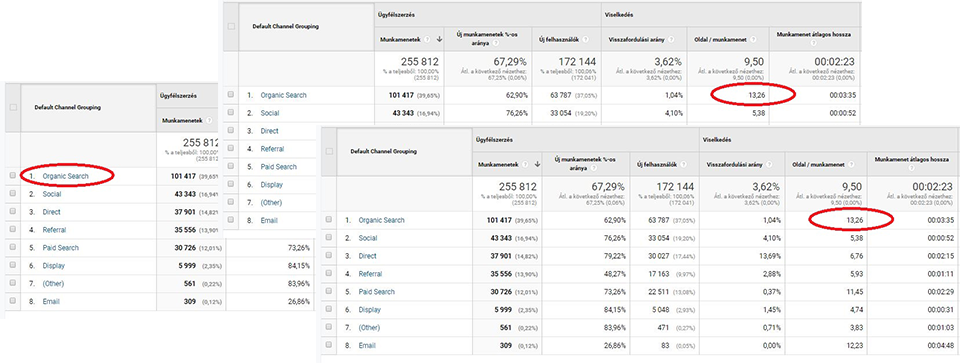Click the Munkamenet átlagos hossza header in the top table
Image resolution: width=960 pixels, height=363 pixels.
tap(814, 35)
